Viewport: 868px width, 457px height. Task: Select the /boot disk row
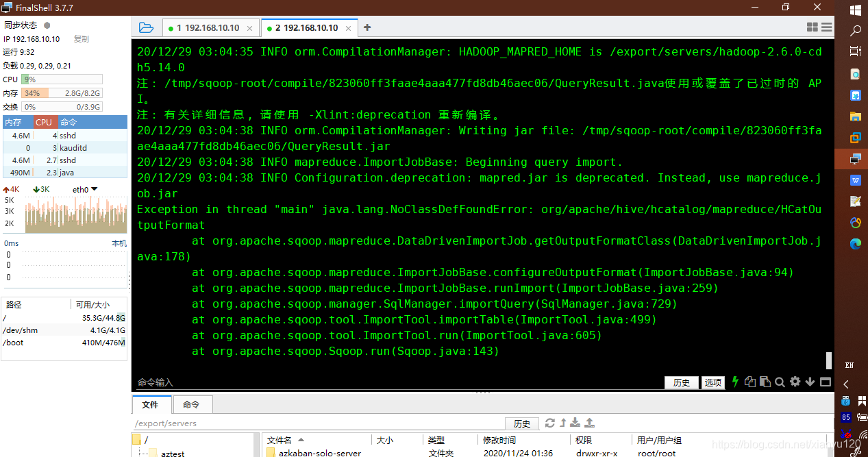(64, 343)
